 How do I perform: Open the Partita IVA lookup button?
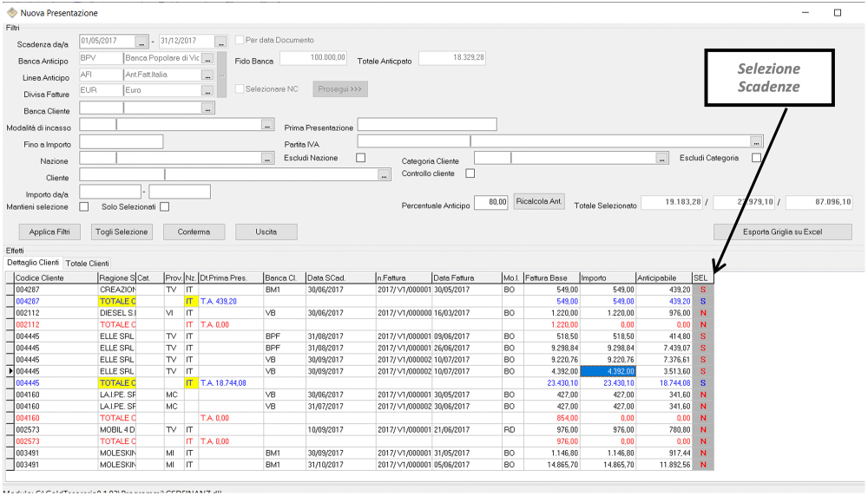click(756, 140)
